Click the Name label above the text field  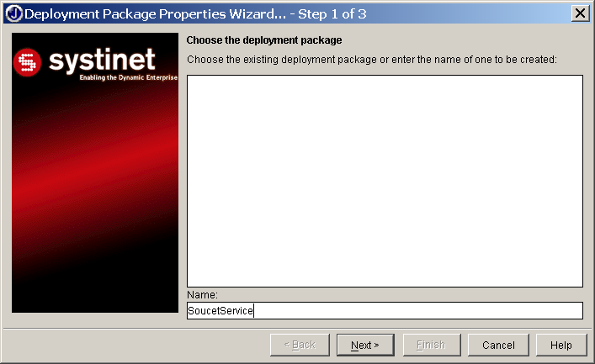tap(202, 294)
